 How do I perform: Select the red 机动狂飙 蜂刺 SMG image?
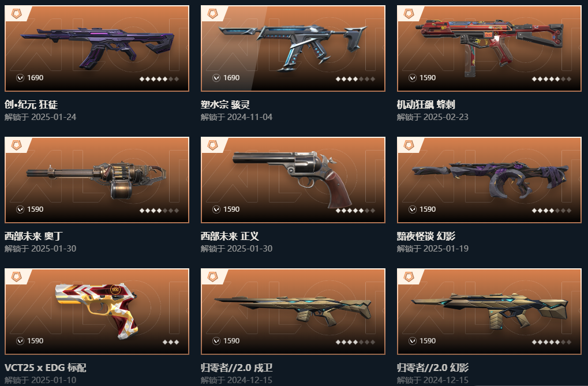tap(489, 48)
